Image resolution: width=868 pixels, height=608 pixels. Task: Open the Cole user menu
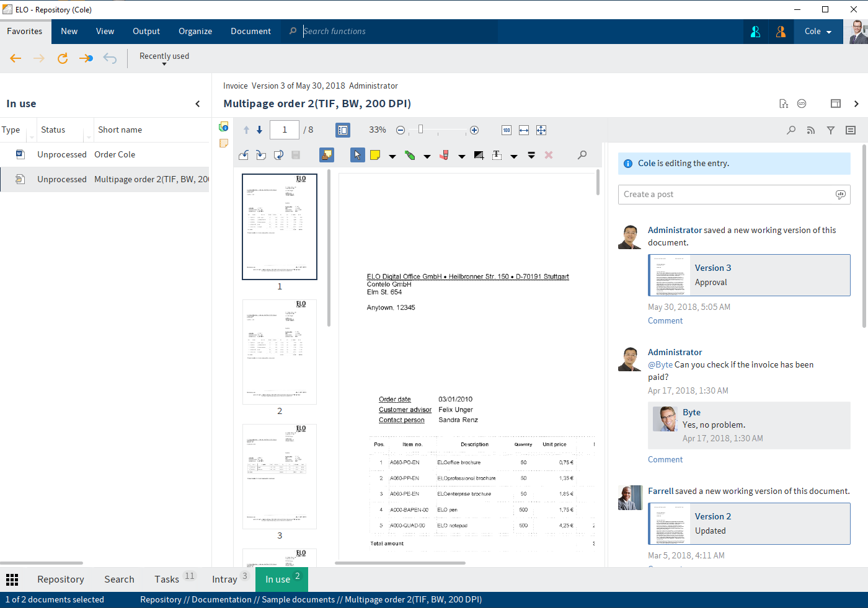coord(818,32)
